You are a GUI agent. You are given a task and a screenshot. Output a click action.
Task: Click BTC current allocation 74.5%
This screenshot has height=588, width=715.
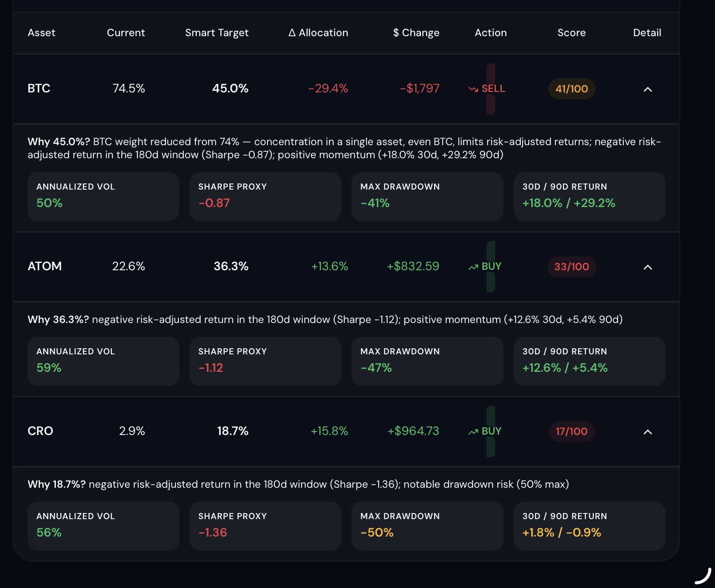click(129, 88)
